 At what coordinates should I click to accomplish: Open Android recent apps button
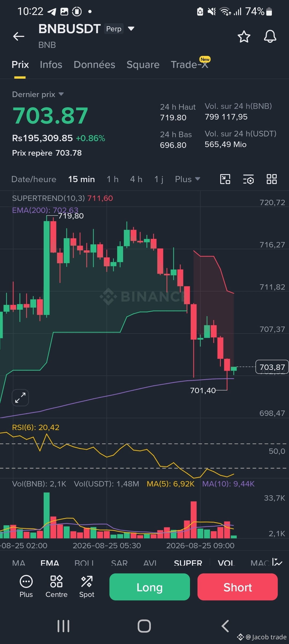click(x=63, y=626)
